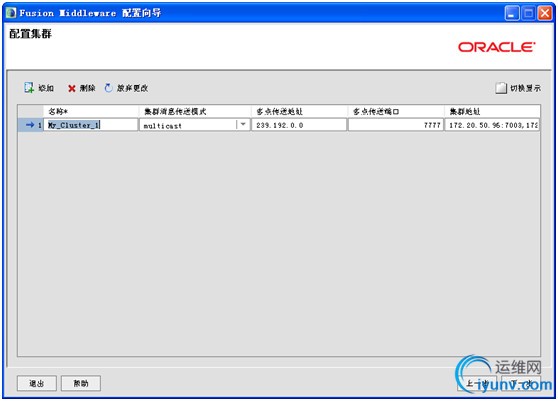Click multicast port 7777 field
The image size is (558, 401).
[396, 125]
